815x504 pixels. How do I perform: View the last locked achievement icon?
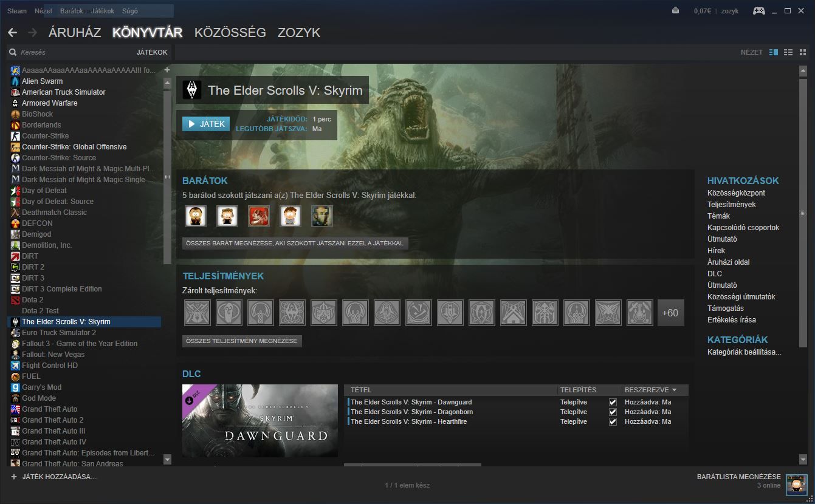pos(640,313)
